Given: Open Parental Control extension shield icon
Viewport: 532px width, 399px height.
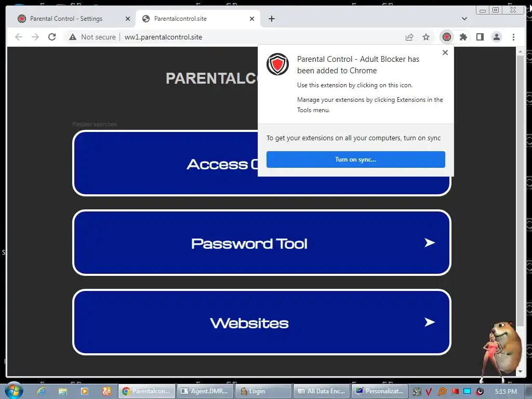Looking at the screenshot, I should point(446,37).
